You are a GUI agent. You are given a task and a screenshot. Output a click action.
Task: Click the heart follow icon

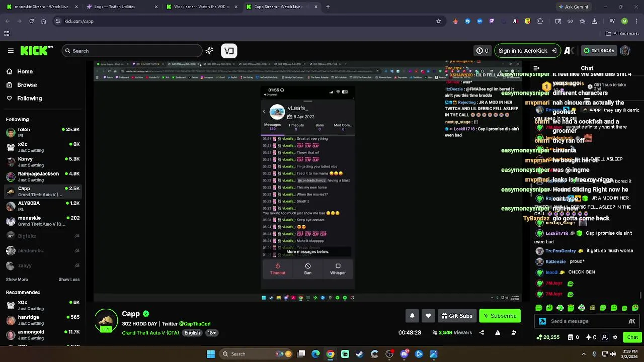click(x=428, y=316)
